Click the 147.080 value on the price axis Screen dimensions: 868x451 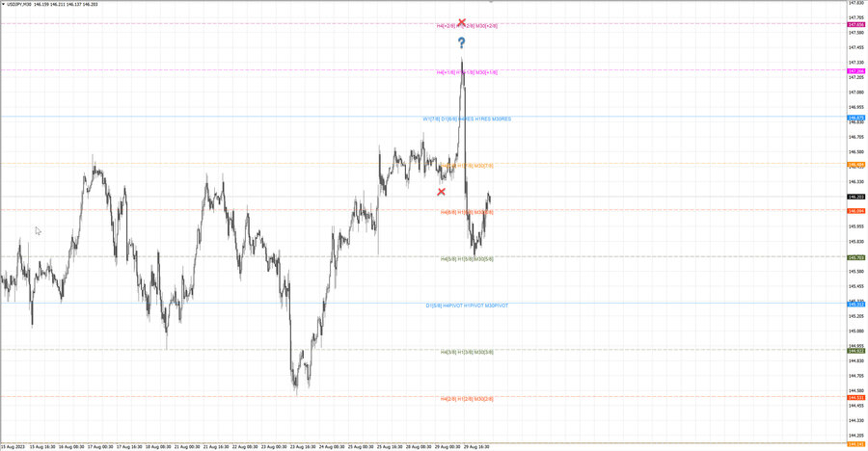[855, 92]
